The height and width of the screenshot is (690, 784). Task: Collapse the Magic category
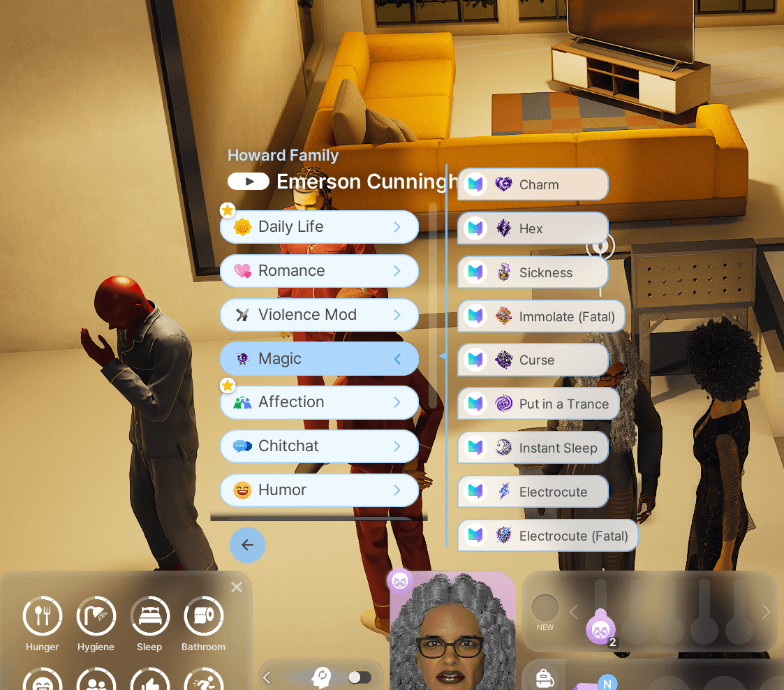tap(319, 359)
